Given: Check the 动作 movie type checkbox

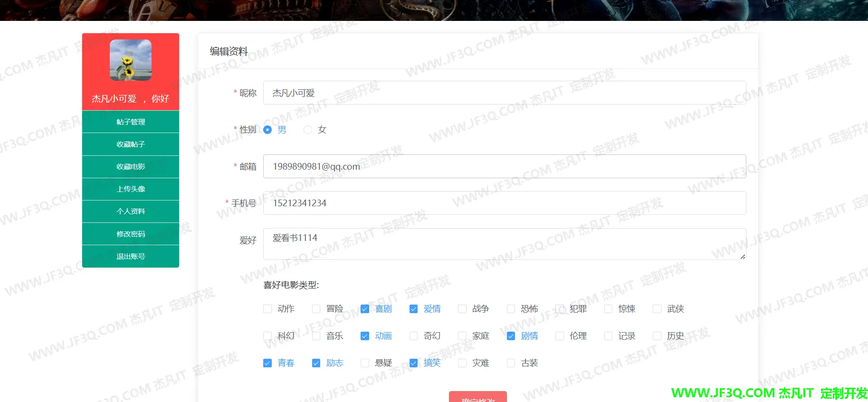Looking at the screenshot, I should tap(267, 309).
